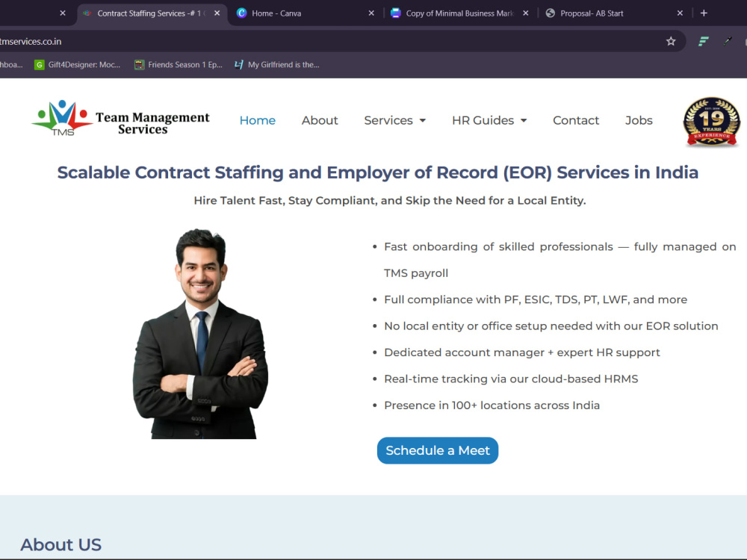Image resolution: width=747 pixels, height=560 pixels.
Task: Open the HR Guides menu item
Action: pyautogui.click(x=483, y=120)
